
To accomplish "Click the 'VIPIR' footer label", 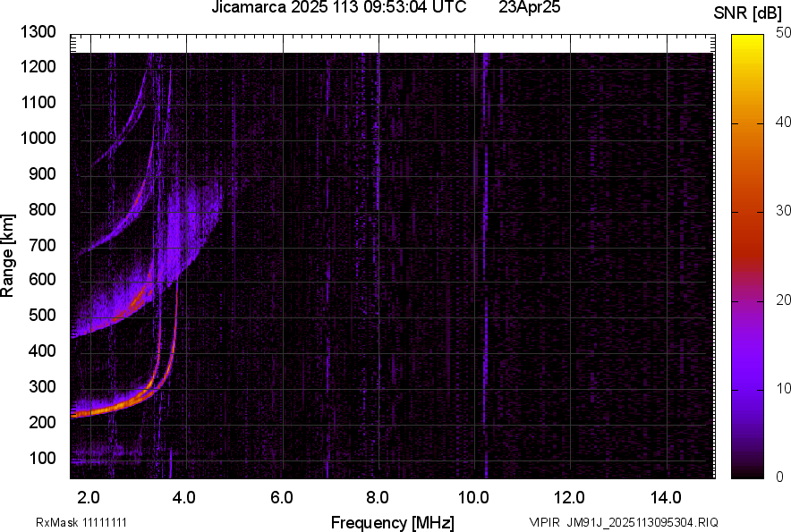I will 544,522.
